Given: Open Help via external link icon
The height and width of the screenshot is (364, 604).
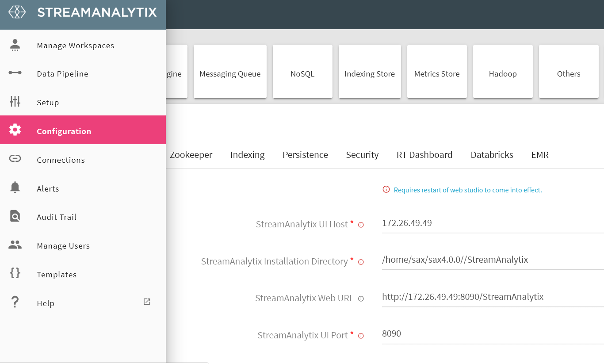Looking at the screenshot, I should [147, 302].
